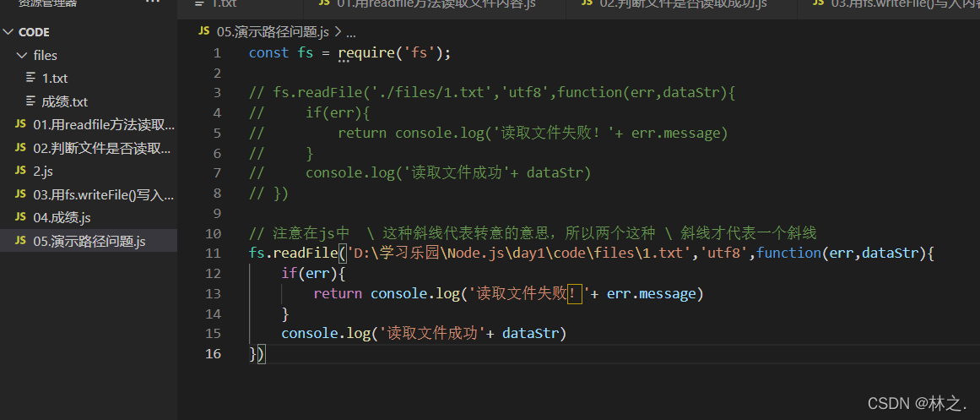Collapse the files folder chevron
Image resolution: width=980 pixels, height=420 pixels.
pos(23,56)
